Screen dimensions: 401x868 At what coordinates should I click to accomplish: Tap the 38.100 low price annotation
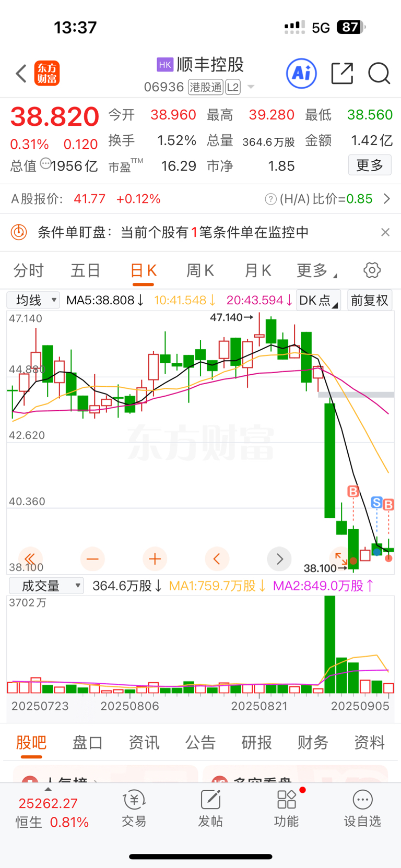coord(325,568)
